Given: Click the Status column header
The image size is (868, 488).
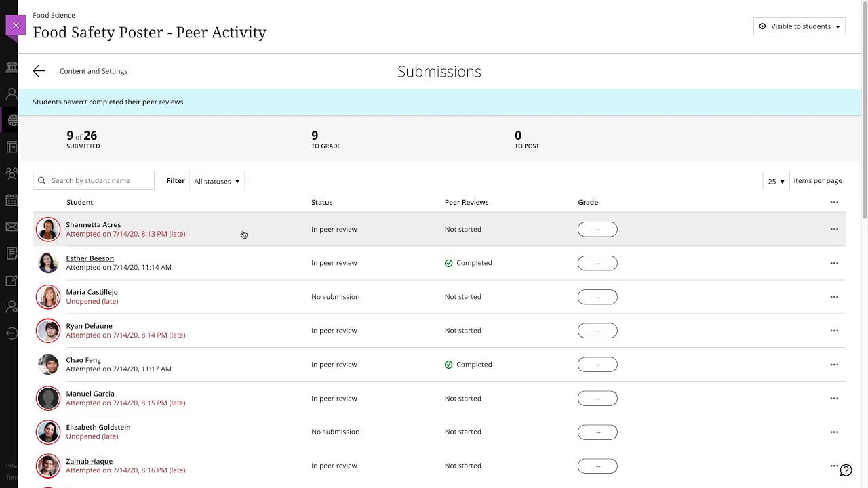Looking at the screenshot, I should pyautogui.click(x=322, y=202).
